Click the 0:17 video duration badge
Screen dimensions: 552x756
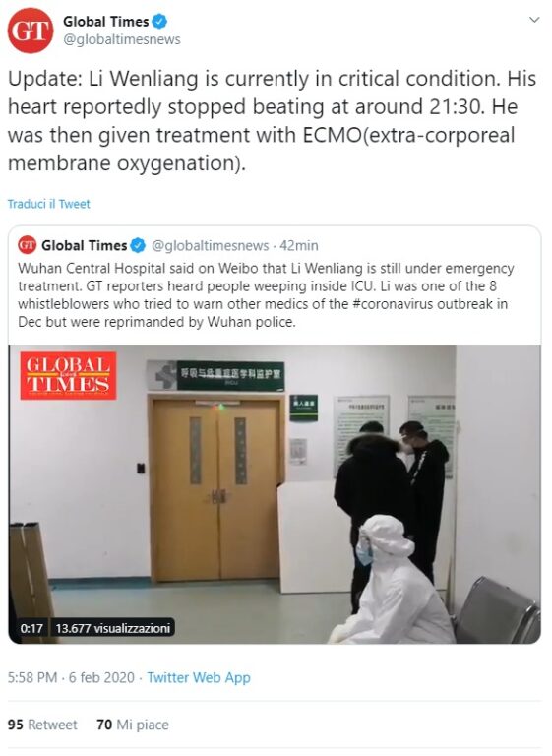tap(31, 628)
